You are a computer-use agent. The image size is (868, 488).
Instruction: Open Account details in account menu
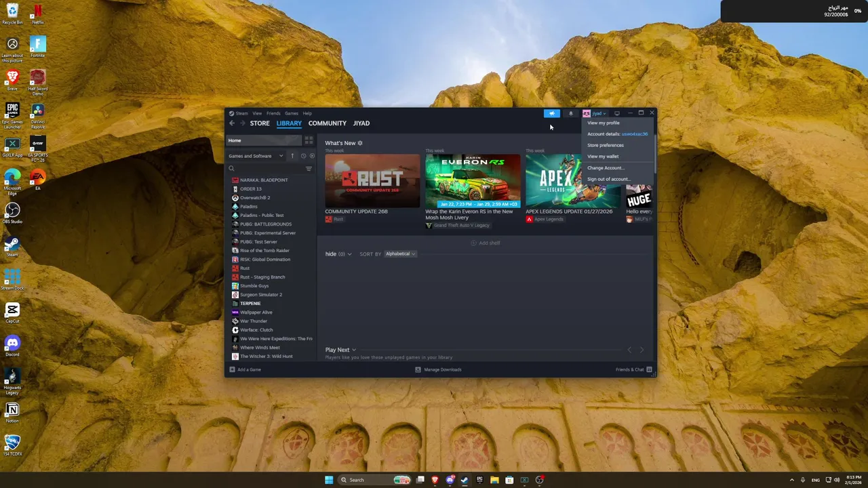tap(617, 134)
